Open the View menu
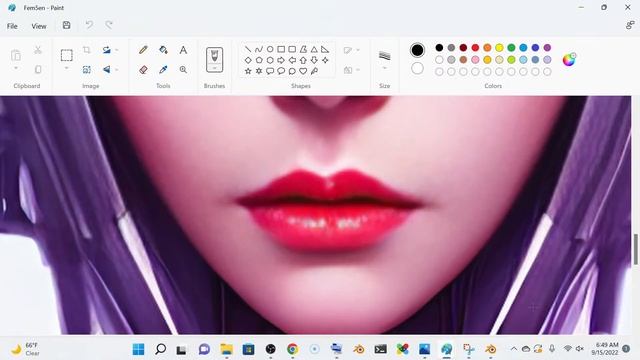 pyautogui.click(x=39, y=26)
